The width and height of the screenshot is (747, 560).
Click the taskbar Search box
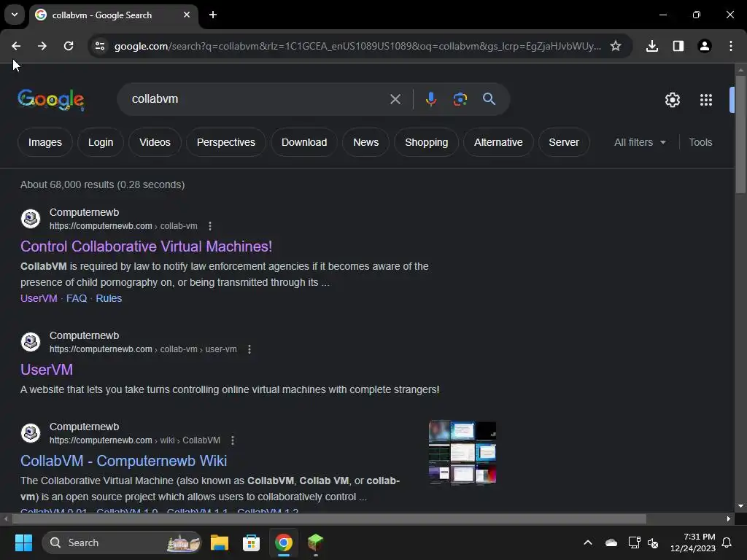[122, 542]
